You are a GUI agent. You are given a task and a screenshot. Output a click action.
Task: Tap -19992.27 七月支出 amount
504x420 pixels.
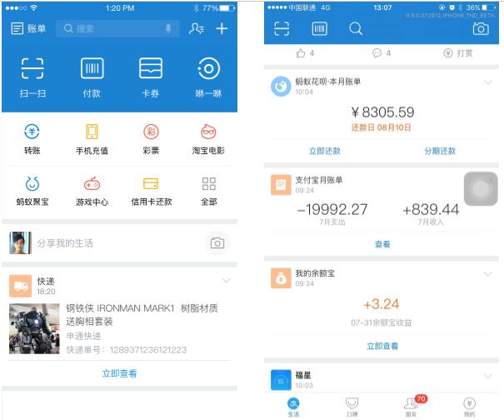coord(332,210)
